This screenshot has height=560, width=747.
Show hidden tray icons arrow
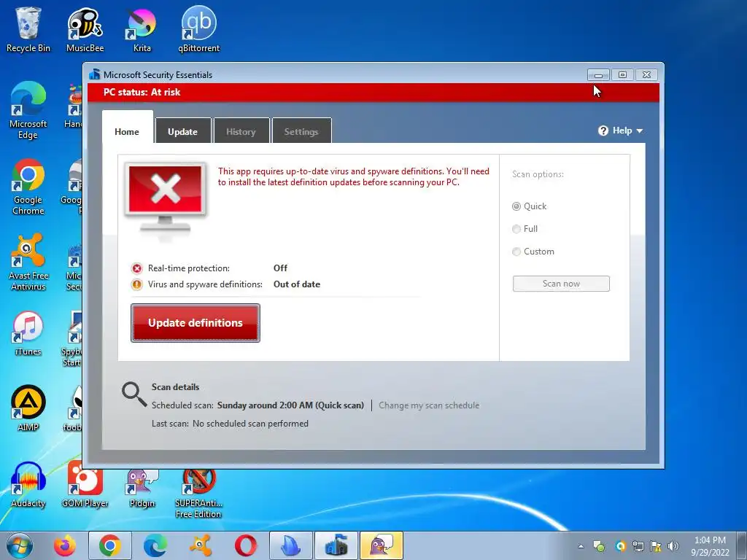pos(581,546)
